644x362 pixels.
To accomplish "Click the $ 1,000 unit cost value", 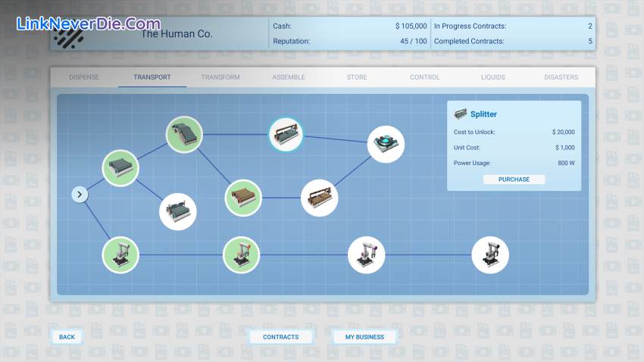I will pos(565,148).
